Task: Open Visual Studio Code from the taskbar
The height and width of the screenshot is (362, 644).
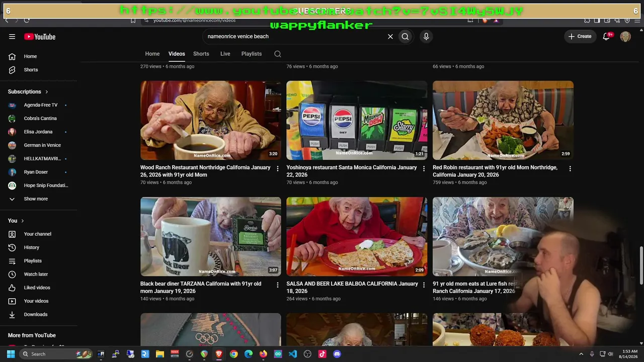Action: click(293, 354)
